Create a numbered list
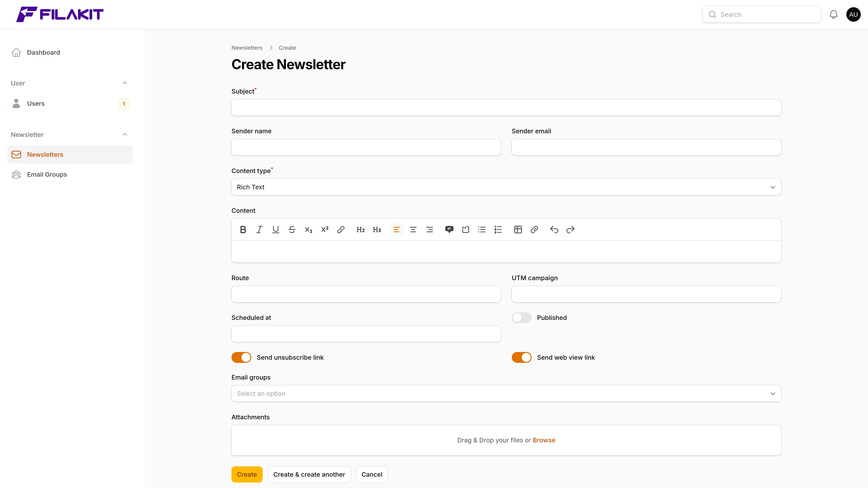 498,230
